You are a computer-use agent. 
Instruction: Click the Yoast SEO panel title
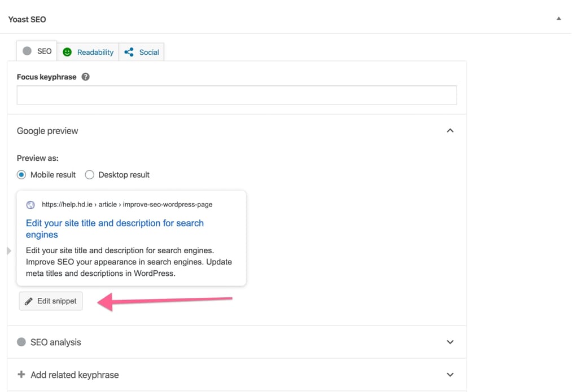(27, 19)
